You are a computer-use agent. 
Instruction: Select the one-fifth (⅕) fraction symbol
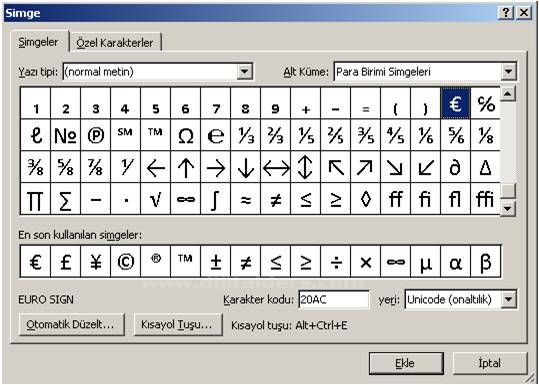pyautogui.click(x=305, y=135)
